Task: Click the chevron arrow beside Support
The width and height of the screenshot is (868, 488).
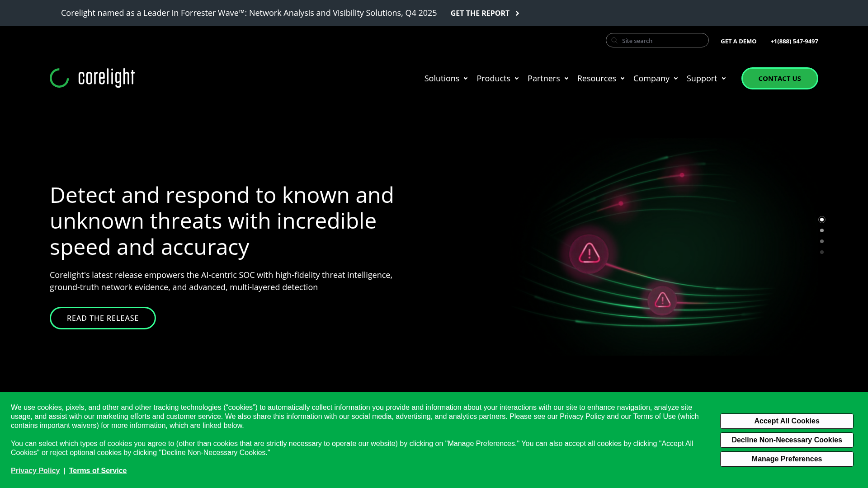Action: coord(724,79)
